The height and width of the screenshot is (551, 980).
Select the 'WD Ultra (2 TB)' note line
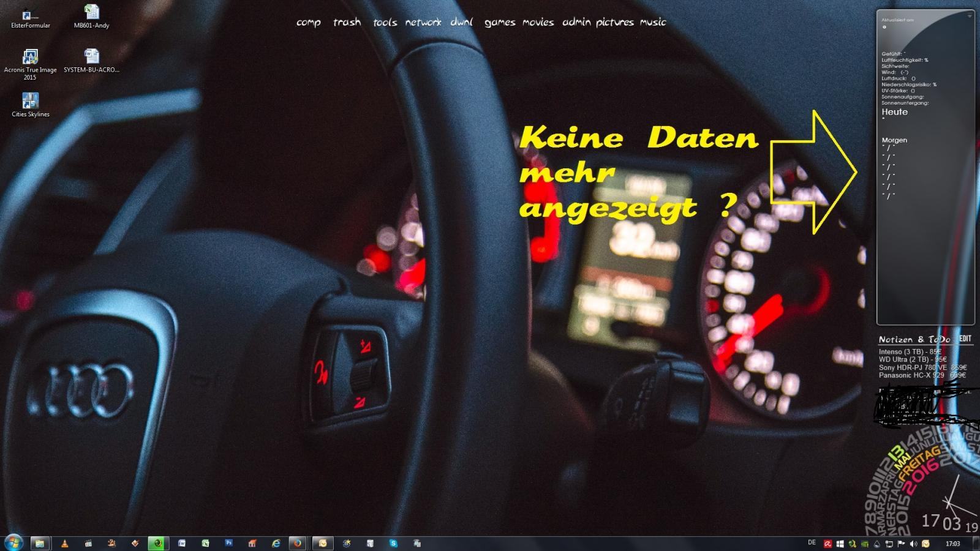pos(913,359)
